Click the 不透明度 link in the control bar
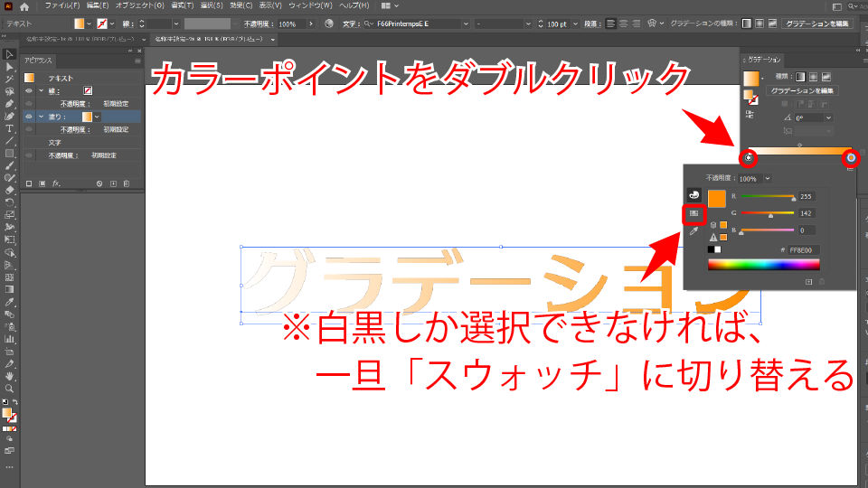This screenshot has width=868, height=488. [x=259, y=23]
